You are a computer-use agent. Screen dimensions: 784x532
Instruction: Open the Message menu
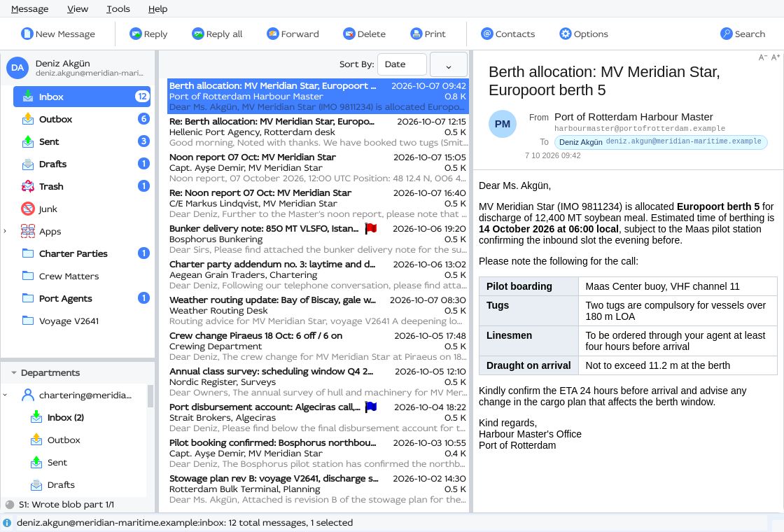tap(30, 9)
